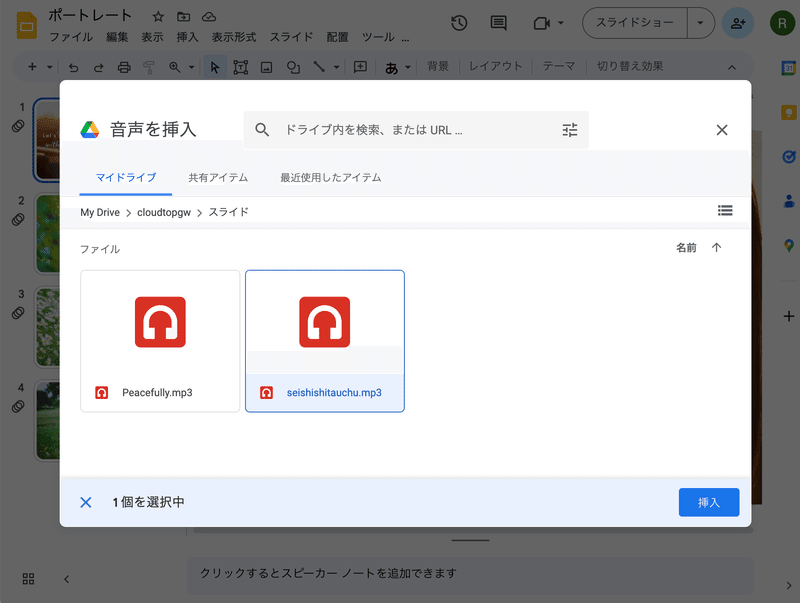This screenshot has height=603, width=800.
Task: Go to My Drive in breadcrumb
Action: 100,212
